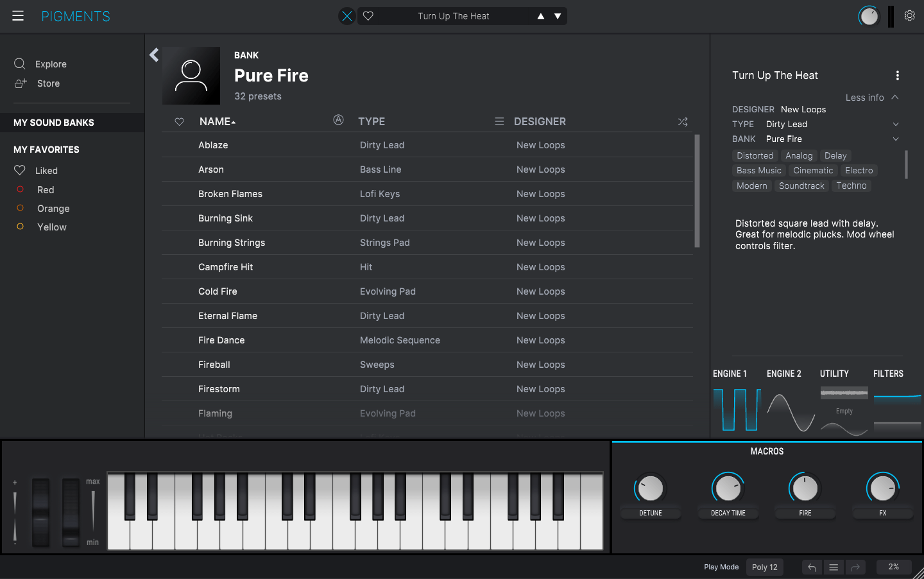Open the FILTERS tab
The width and height of the screenshot is (924, 579).
tap(888, 373)
